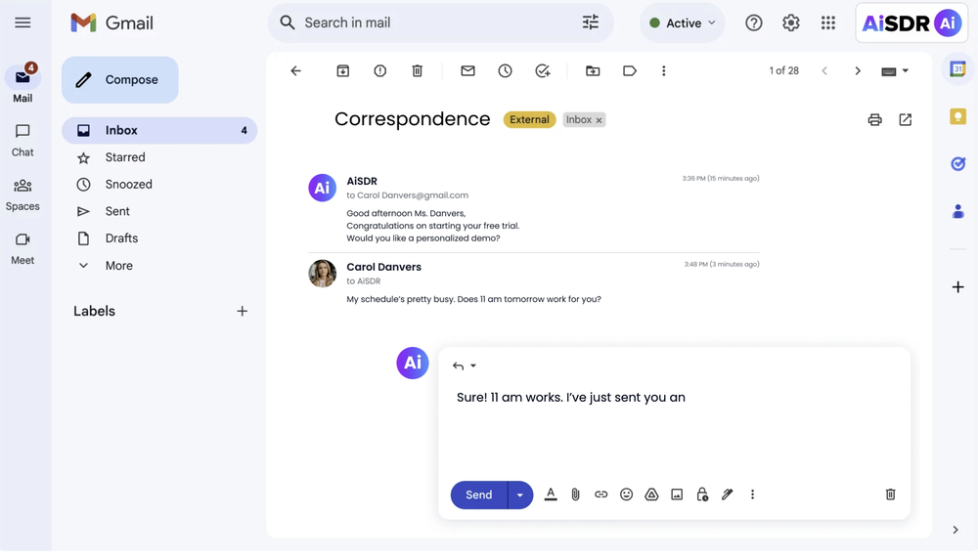Go to the older conversation arrow
The height and width of the screenshot is (560, 978).
[857, 71]
